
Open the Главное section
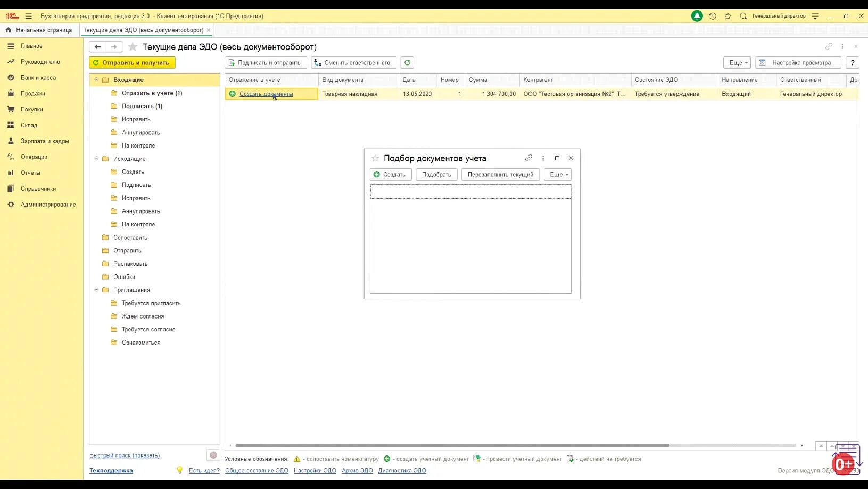coord(31,46)
